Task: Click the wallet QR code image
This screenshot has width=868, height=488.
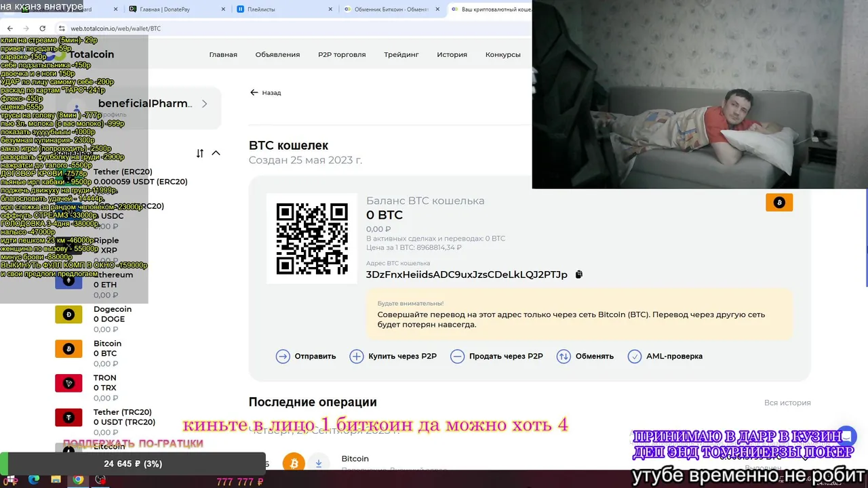Action: click(312, 239)
